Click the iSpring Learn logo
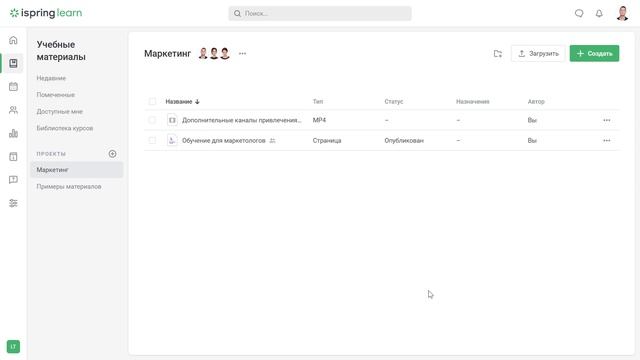Screen dimensions: 640x360 (46, 13)
